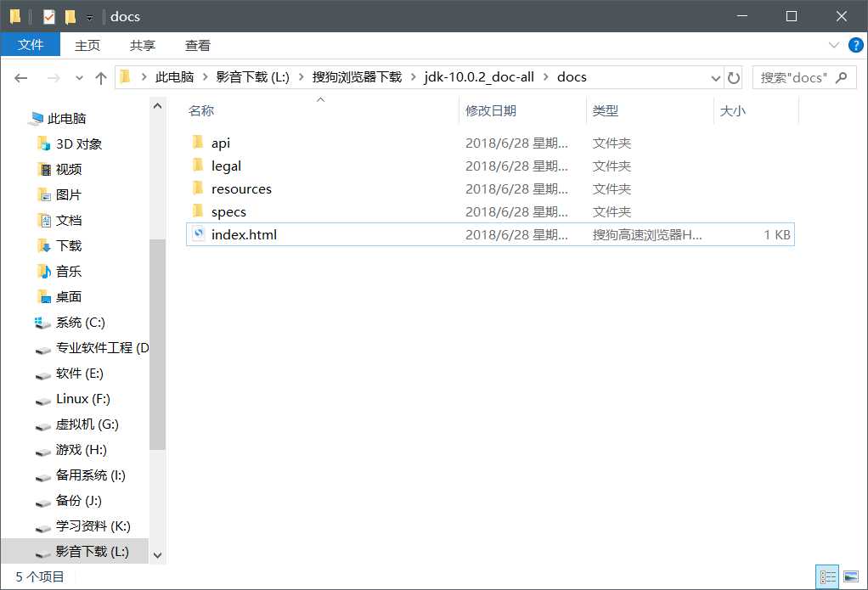Open the address bar history dropdown
This screenshot has height=590, width=868.
click(715, 78)
